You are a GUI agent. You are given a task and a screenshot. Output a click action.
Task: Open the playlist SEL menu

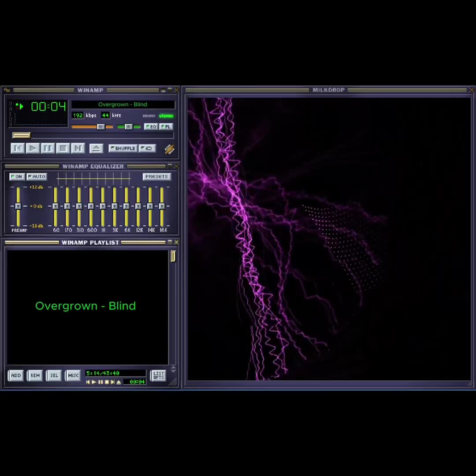(54, 376)
